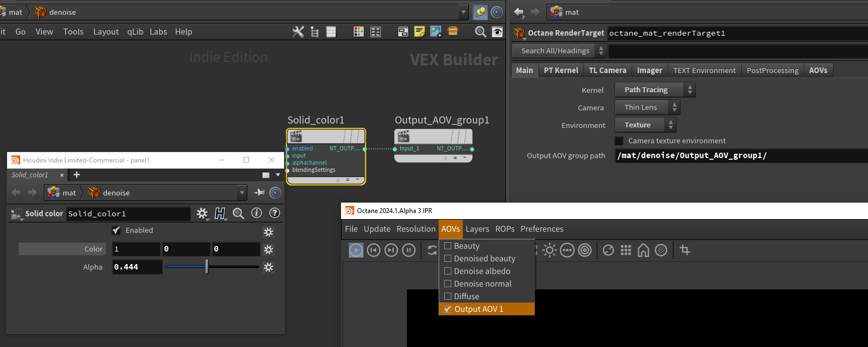Click the IPR refresh arrows icon
The image size is (868, 347).
pyautogui.click(x=432, y=250)
